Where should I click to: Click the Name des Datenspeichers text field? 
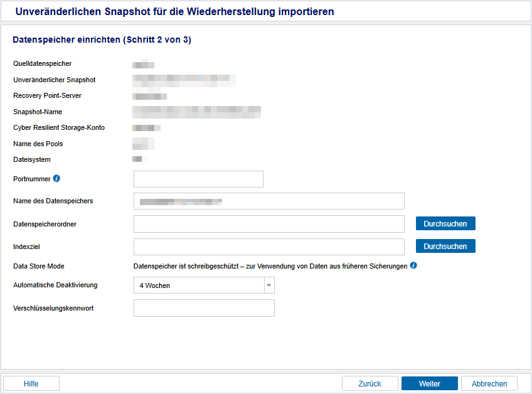(269, 201)
